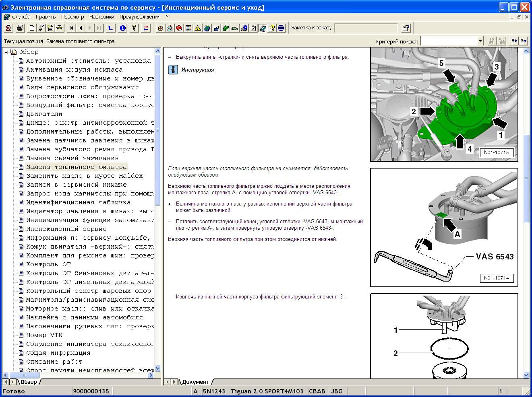Collapse the Обзор tree root node
532x397 pixels.
point(6,52)
